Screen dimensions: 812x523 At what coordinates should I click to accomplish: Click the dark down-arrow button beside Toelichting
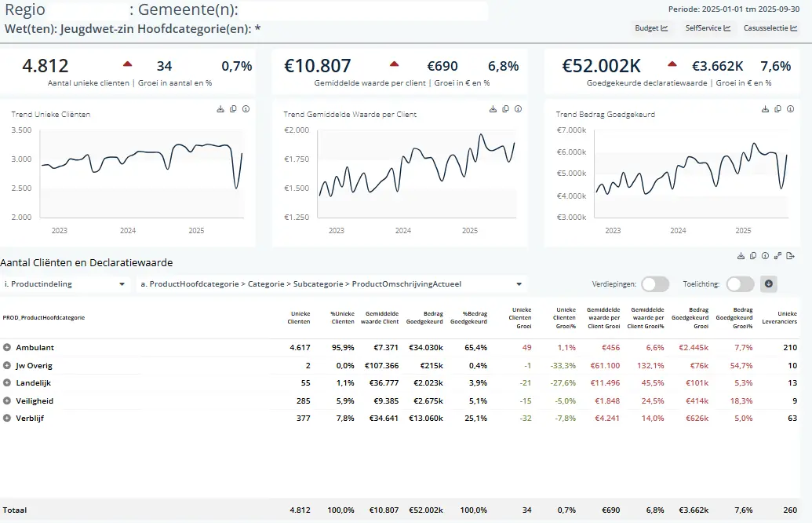(x=768, y=284)
